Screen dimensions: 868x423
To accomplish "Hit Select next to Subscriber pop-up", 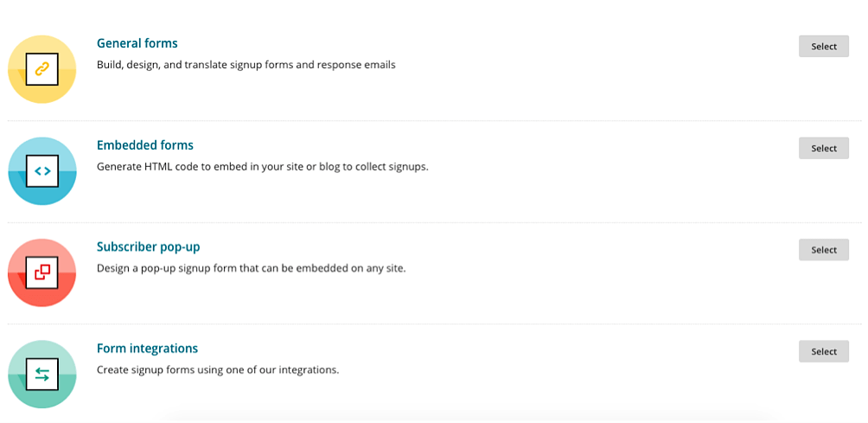I will (824, 250).
